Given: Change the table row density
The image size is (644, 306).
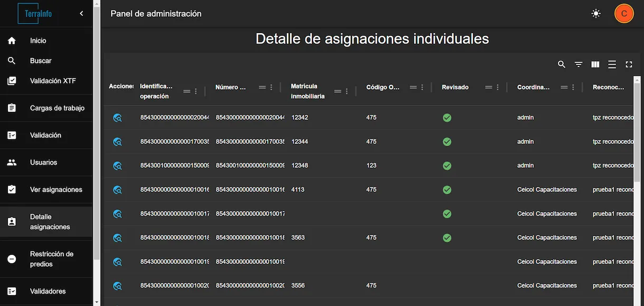Looking at the screenshot, I should 612,64.
